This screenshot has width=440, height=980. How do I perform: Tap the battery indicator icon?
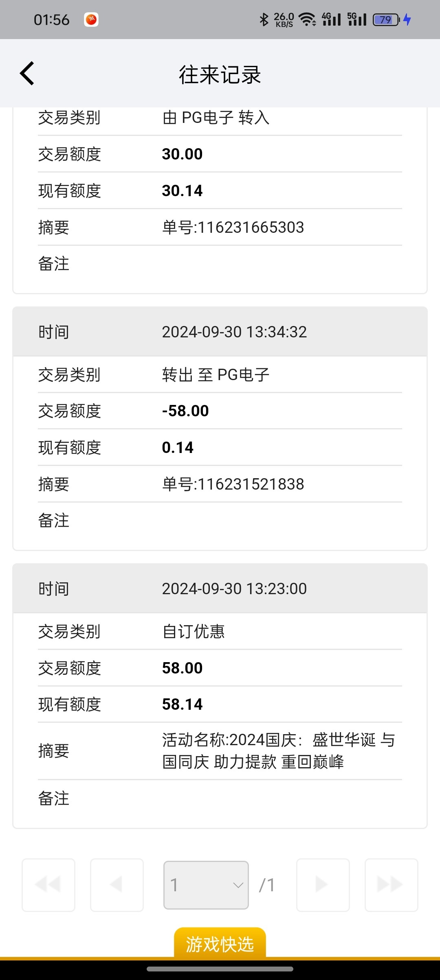386,20
